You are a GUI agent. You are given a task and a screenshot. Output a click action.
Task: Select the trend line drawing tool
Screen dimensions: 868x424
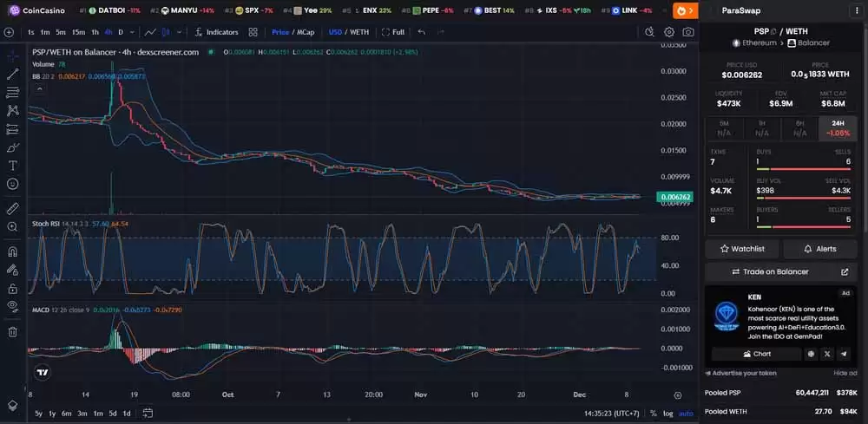(13, 74)
